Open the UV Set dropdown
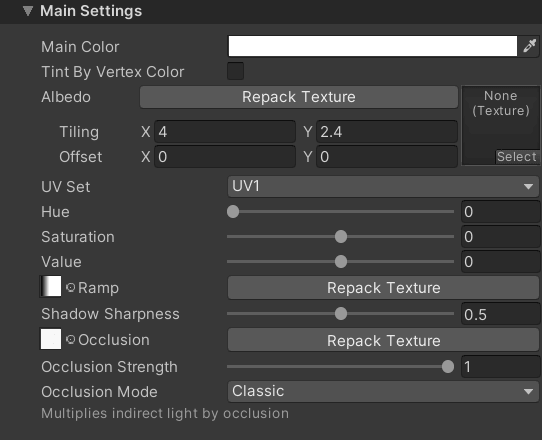The image size is (542, 440). [x=383, y=186]
